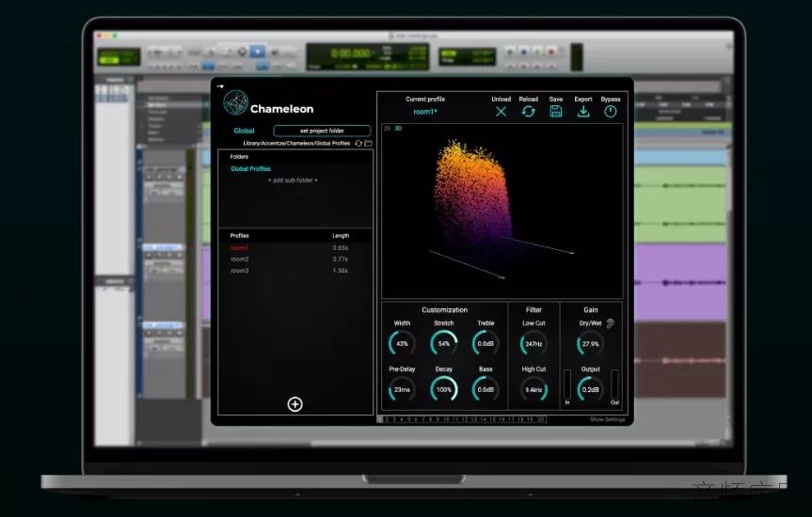Click the Library/Accentize/Chameleon/Global Profiles path
This screenshot has width=812, height=517.
coord(296,144)
